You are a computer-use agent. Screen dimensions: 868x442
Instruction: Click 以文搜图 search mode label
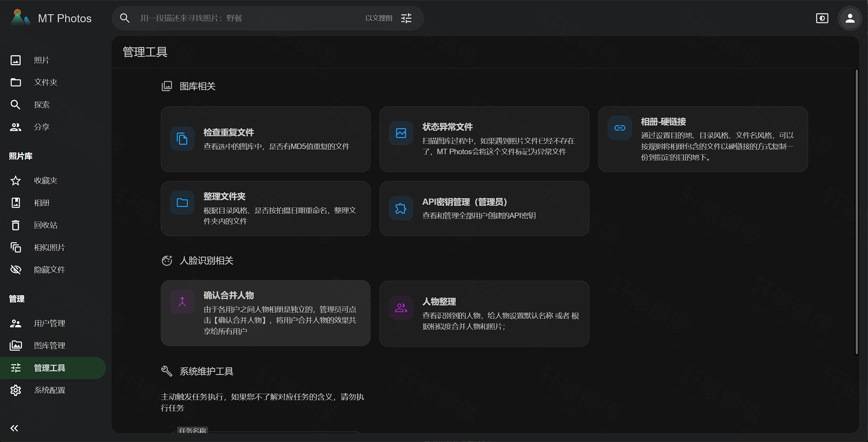pos(379,18)
